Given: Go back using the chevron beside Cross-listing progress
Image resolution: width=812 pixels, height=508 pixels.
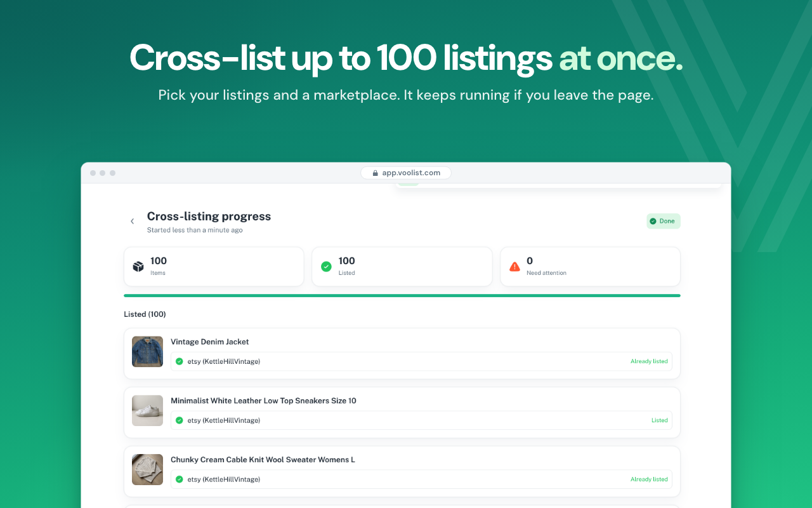Looking at the screenshot, I should tap(132, 221).
